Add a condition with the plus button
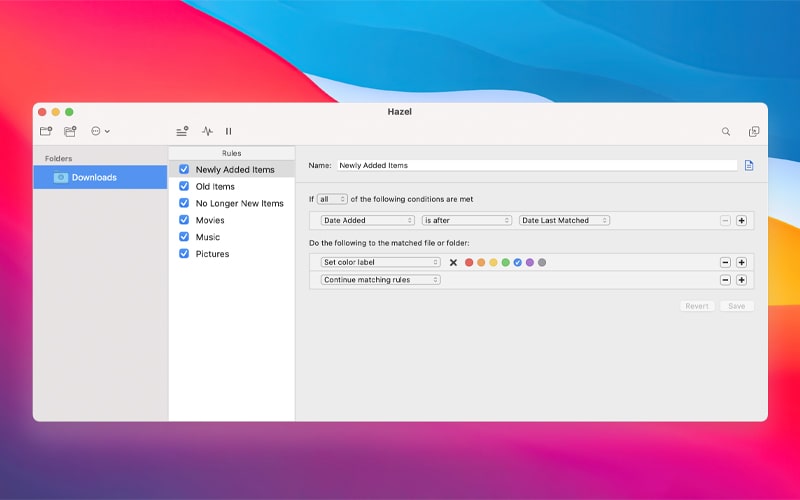Image resolution: width=800 pixels, height=500 pixels. tap(741, 220)
